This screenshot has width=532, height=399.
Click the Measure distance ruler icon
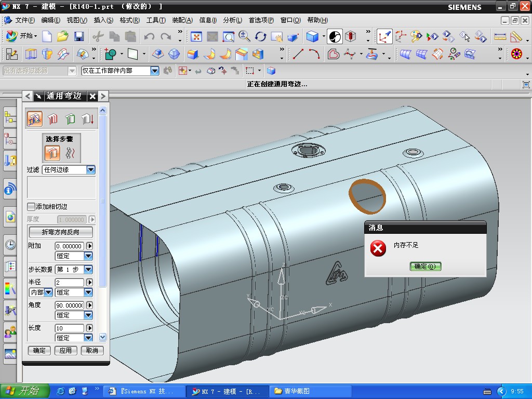pyautogui.click(x=500, y=36)
